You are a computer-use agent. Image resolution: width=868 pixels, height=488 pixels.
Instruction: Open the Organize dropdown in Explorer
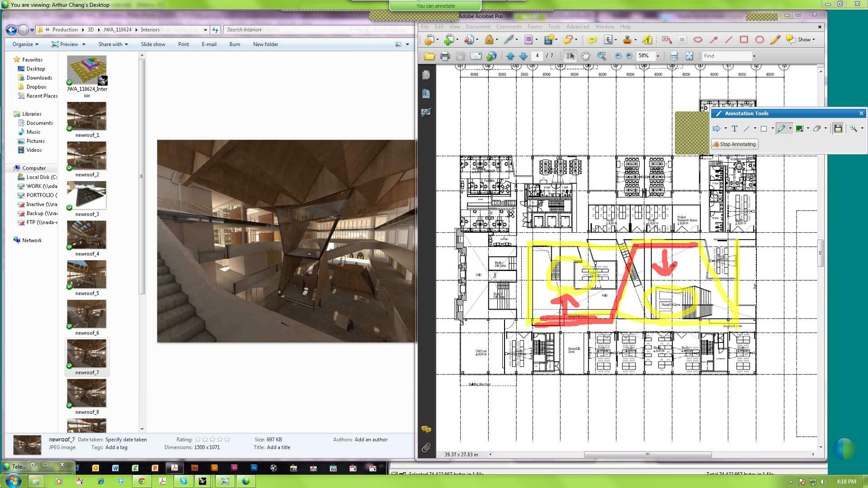tap(25, 44)
